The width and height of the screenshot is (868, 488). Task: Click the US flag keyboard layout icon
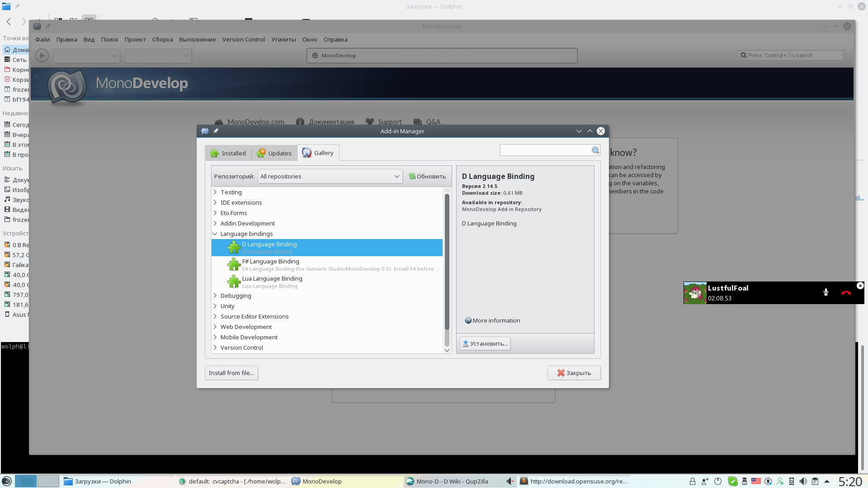tap(756, 481)
